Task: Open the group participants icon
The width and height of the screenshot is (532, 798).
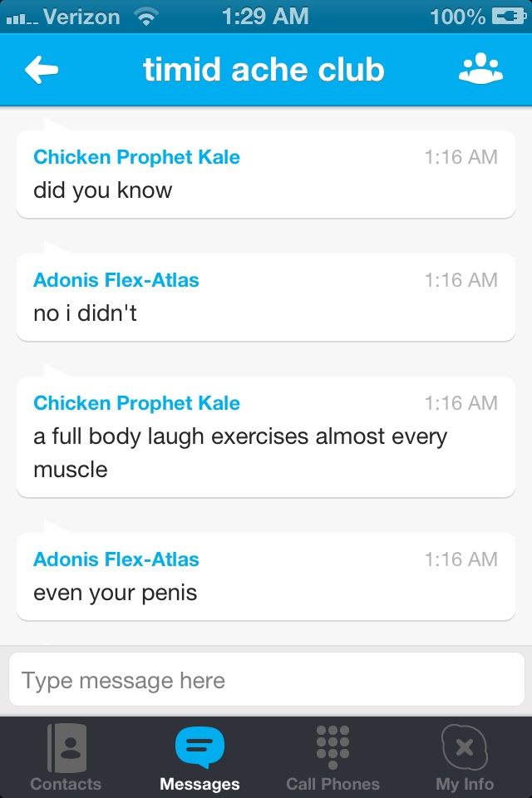Action: tap(480, 70)
